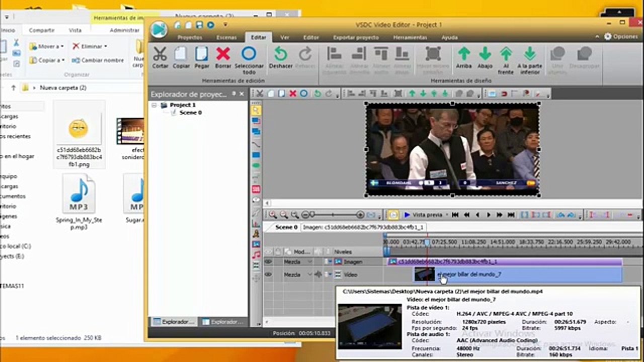Click Cambiar nombre in the Explorer window

point(98,60)
